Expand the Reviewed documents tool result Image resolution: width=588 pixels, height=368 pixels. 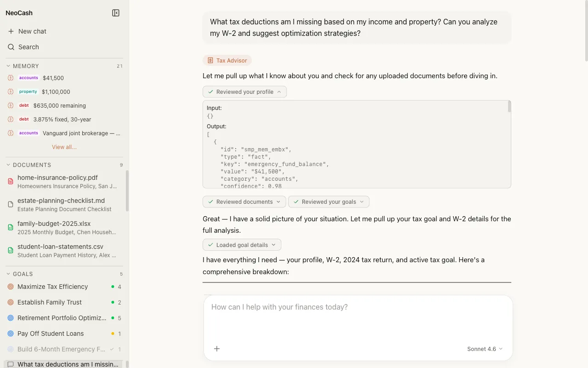(x=244, y=202)
